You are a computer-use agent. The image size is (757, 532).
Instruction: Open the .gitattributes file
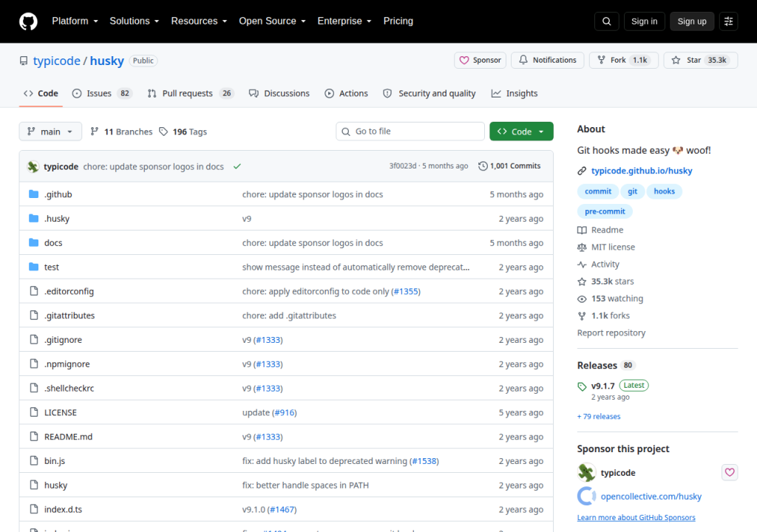69,316
